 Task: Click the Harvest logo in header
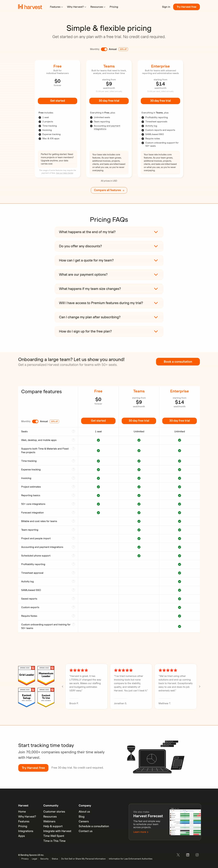[x=30, y=7]
